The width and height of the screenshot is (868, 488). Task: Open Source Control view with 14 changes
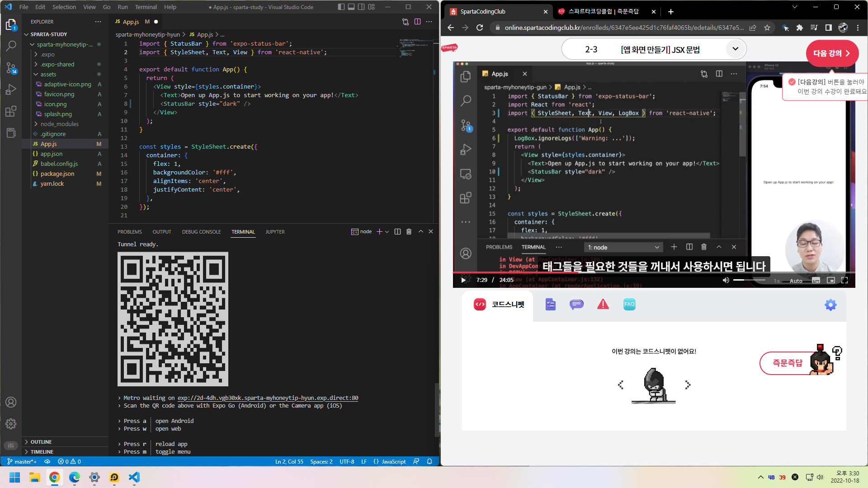(x=11, y=68)
